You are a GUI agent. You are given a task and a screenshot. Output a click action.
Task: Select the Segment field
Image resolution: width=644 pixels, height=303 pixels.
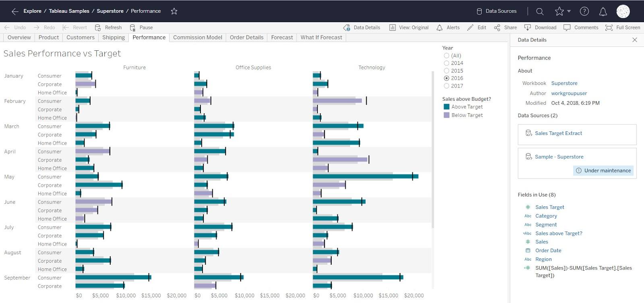(546, 225)
